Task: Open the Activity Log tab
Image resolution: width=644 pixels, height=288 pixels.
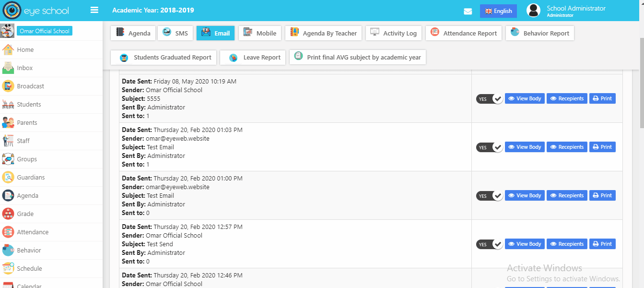Action: click(x=393, y=33)
